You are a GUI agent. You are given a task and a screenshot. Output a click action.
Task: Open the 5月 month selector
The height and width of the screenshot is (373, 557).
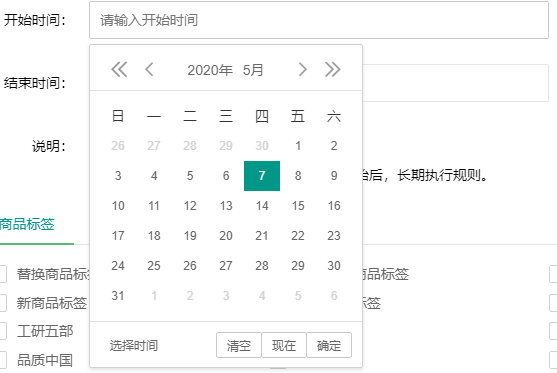click(253, 70)
